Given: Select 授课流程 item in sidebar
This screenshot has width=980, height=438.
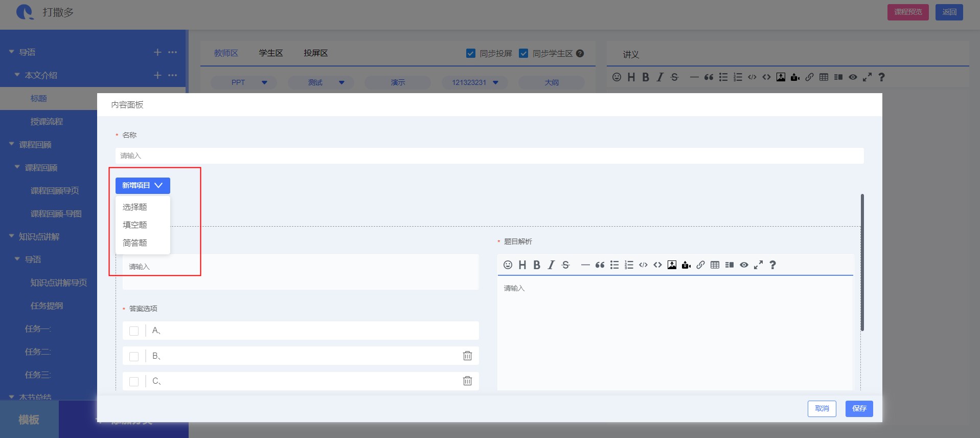Looking at the screenshot, I should coord(47,121).
